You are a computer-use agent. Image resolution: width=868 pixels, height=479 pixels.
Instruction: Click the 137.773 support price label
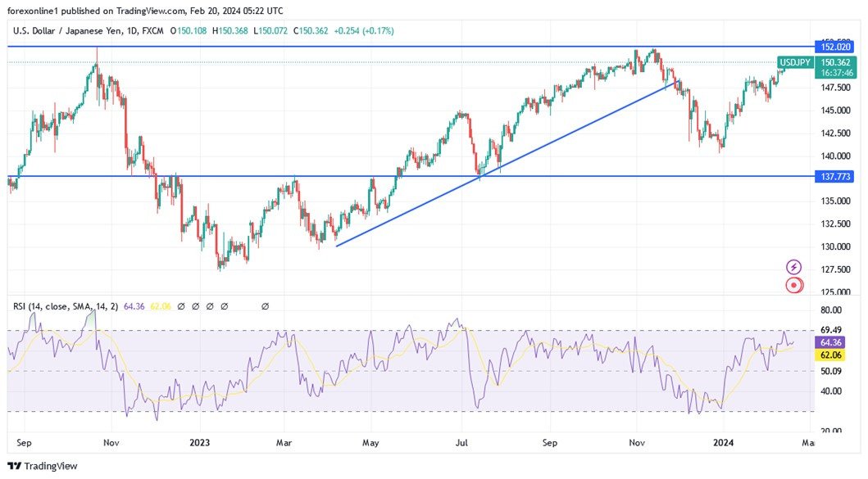pos(838,175)
